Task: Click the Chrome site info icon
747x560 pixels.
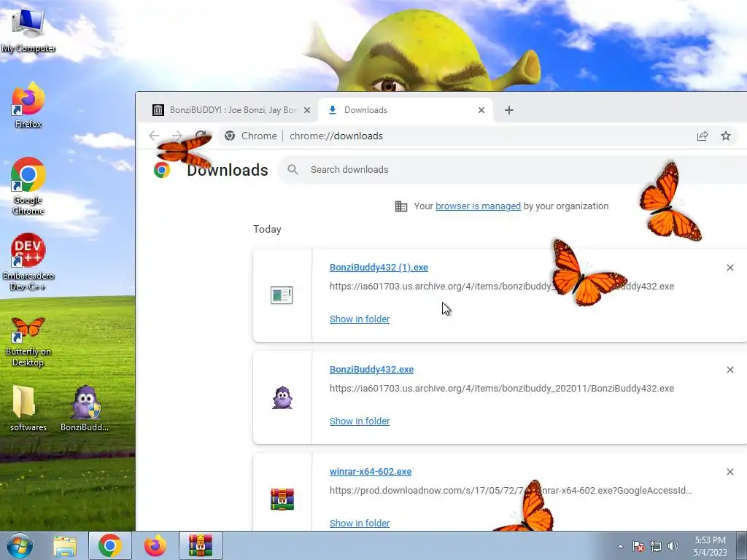Action: [x=230, y=136]
